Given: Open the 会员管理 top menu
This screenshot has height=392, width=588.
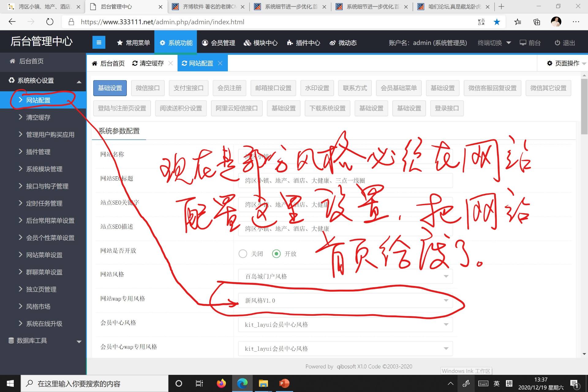Looking at the screenshot, I should coord(219,43).
